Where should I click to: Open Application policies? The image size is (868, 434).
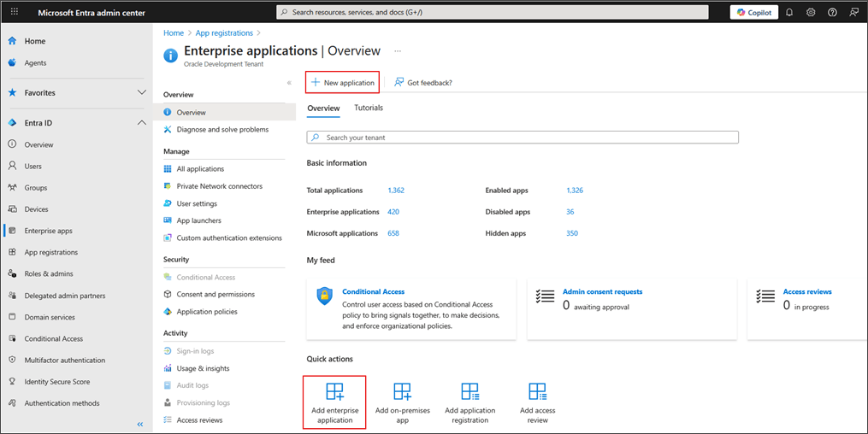(x=206, y=312)
